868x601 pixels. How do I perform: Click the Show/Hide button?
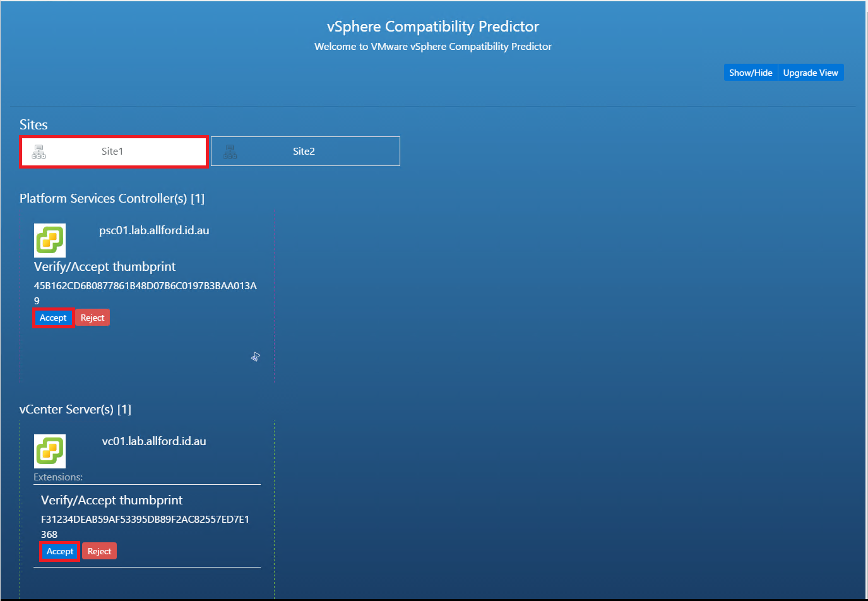[x=751, y=73]
